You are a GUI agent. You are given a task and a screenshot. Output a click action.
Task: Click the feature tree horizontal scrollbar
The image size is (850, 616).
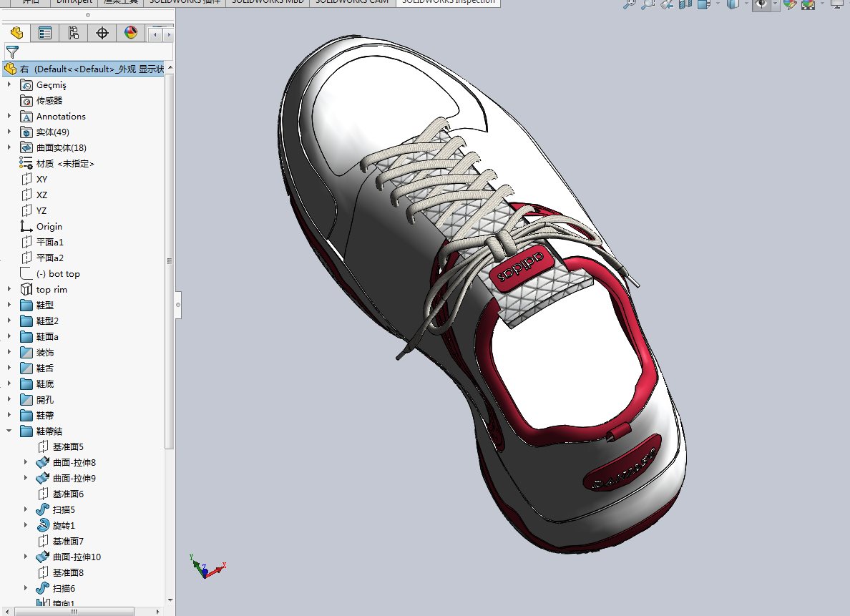click(74, 612)
